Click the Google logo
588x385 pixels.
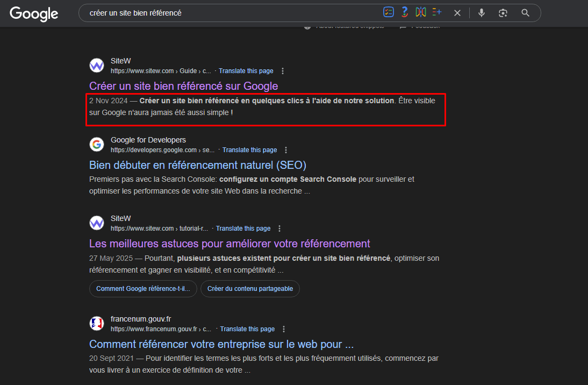(34, 14)
